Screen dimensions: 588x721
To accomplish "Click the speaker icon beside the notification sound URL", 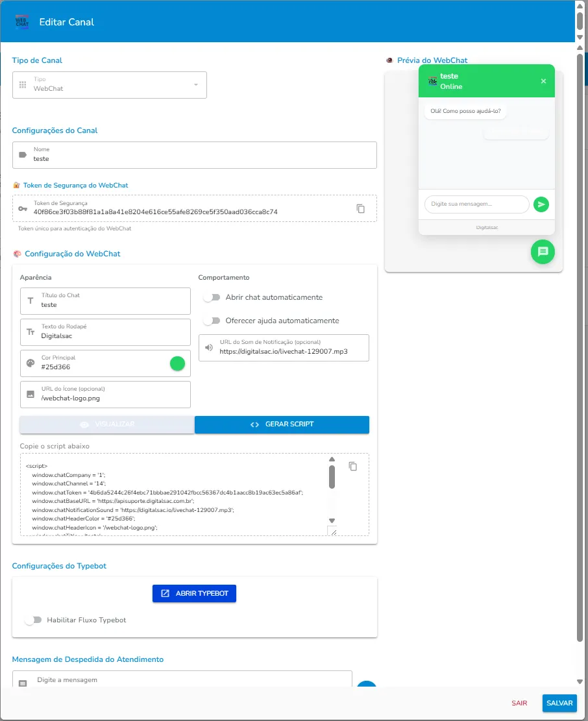I will (209, 348).
